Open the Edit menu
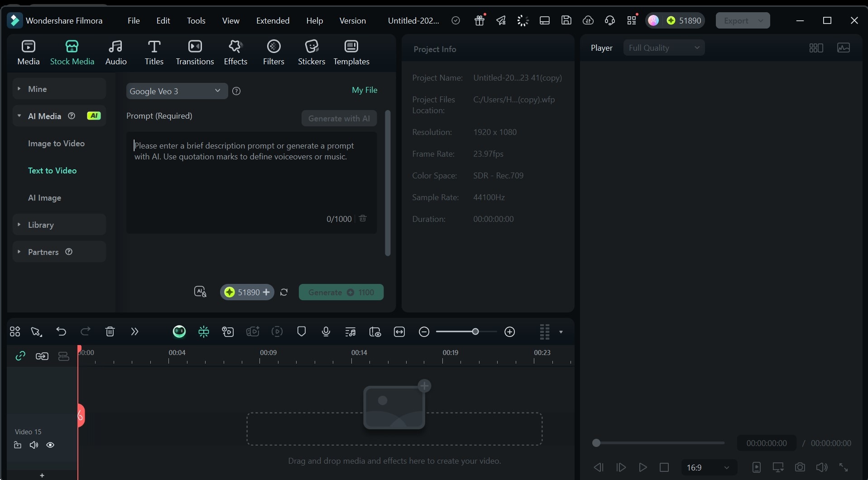Viewport: 868px width, 480px height. [x=163, y=20]
